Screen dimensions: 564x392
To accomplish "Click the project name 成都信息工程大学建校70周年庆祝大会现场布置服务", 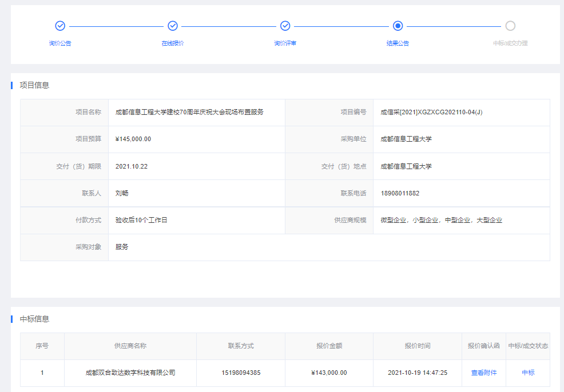I will coord(189,112).
